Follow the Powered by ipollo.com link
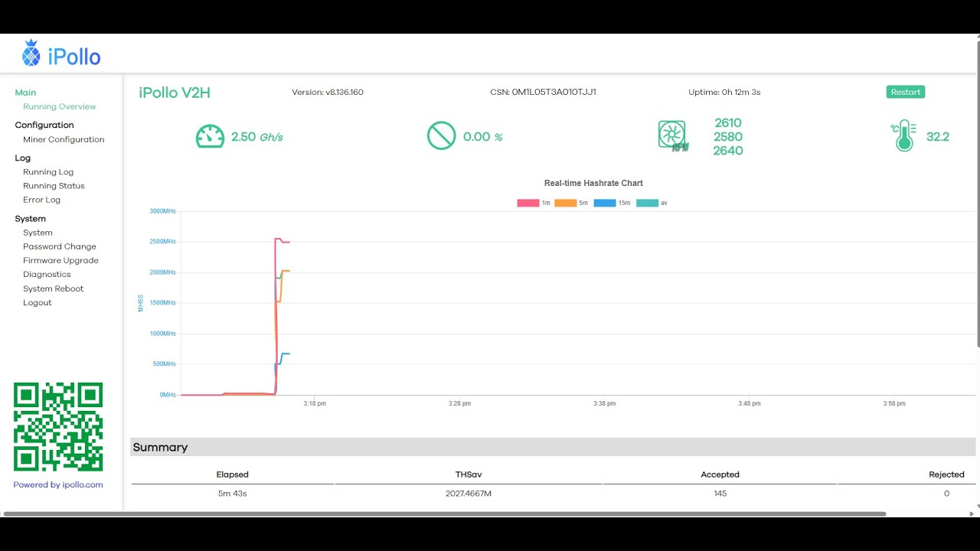This screenshot has width=980, height=551. tap(58, 484)
